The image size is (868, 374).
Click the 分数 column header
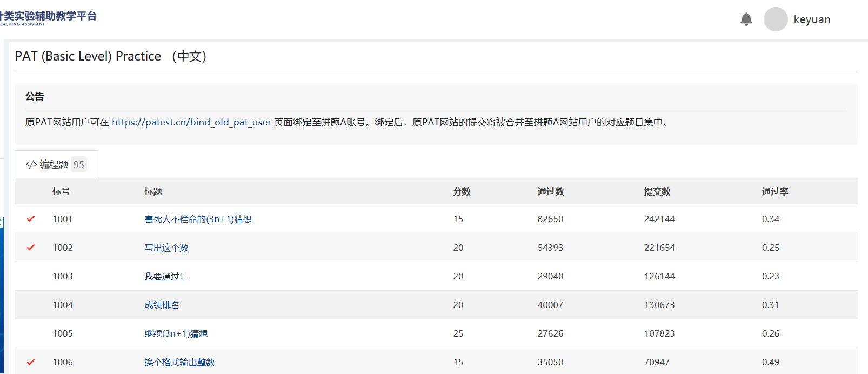(x=462, y=191)
